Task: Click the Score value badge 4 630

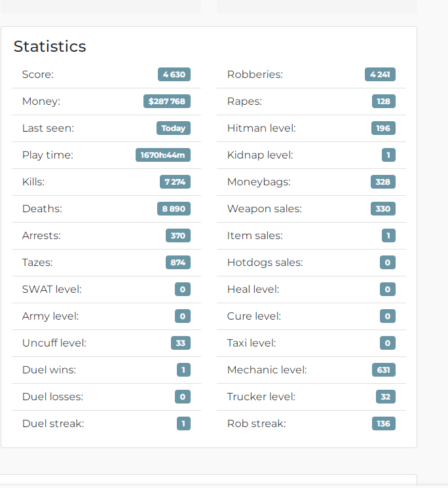Action: (174, 75)
